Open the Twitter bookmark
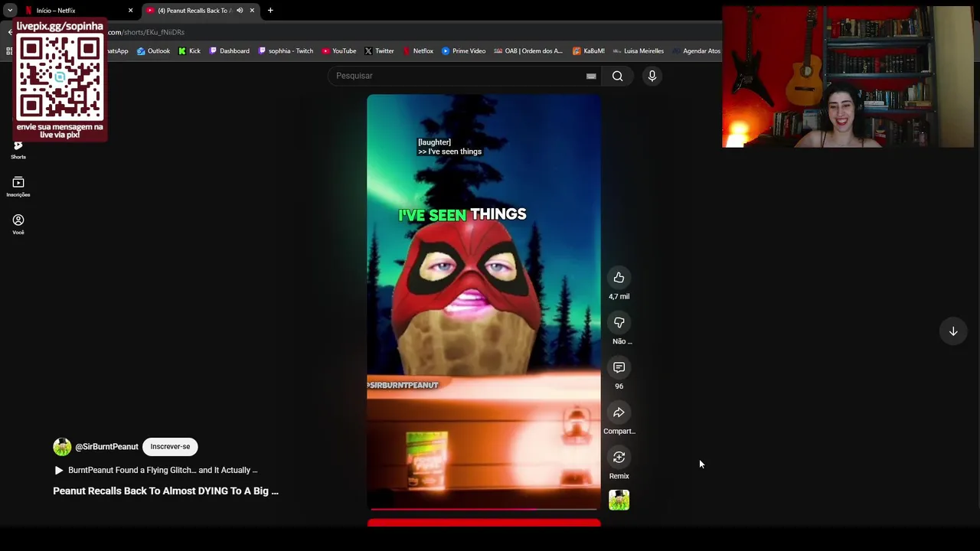This screenshot has height=551, width=980. [x=379, y=51]
